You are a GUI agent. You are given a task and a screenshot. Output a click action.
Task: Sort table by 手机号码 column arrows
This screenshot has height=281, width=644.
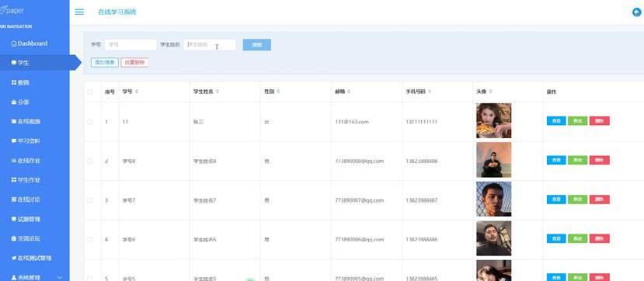(x=429, y=92)
